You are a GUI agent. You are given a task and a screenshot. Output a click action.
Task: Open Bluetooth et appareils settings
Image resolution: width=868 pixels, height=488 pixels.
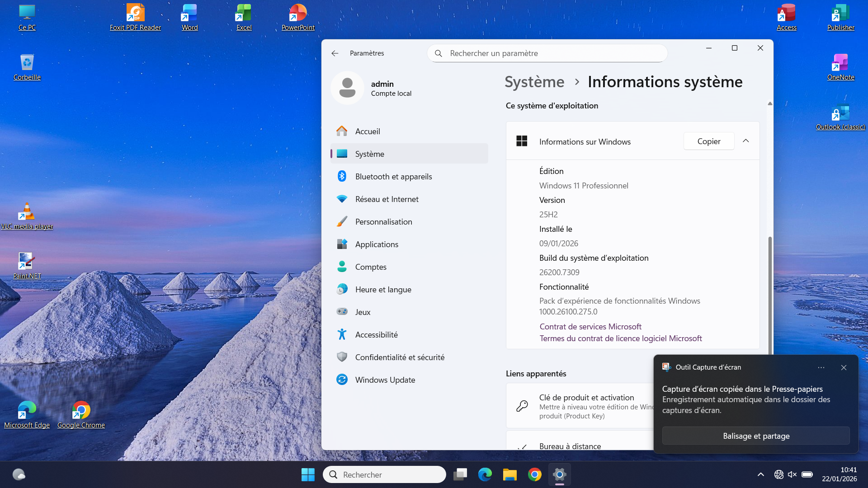coord(410,176)
